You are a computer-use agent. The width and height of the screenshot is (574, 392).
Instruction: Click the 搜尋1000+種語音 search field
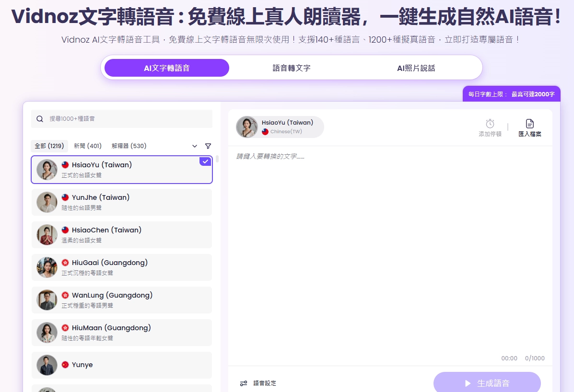point(121,119)
